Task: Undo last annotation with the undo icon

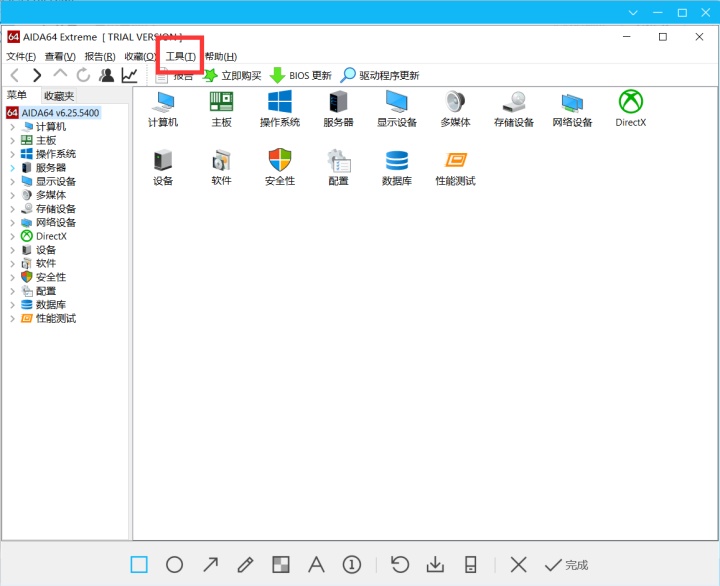Action: [399, 564]
